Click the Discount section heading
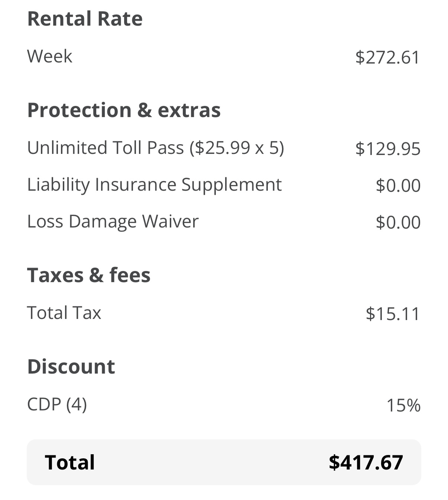This screenshot has height=500, width=448. click(x=71, y=367)
